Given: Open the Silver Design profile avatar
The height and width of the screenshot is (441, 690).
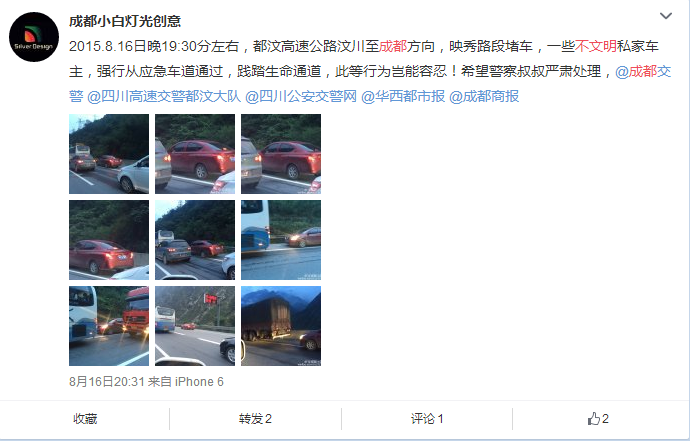Looking at the screenshot, I should pos(34,37).
